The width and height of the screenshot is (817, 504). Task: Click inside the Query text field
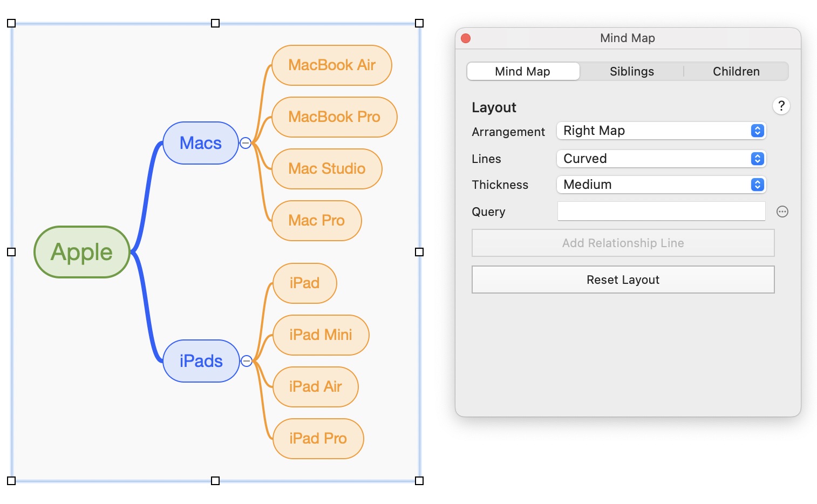click(661, 212)
